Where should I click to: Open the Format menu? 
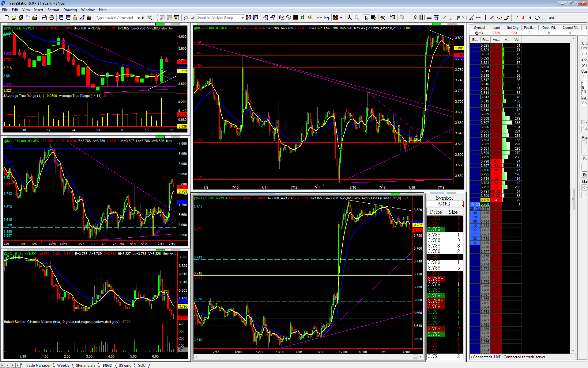coord(53,10)
